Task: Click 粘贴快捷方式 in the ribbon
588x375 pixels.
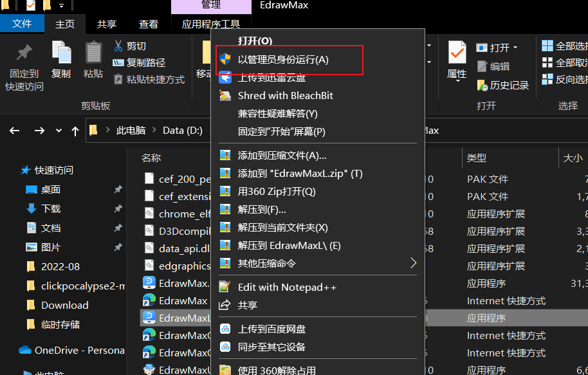Action: [x=149, y=80]
